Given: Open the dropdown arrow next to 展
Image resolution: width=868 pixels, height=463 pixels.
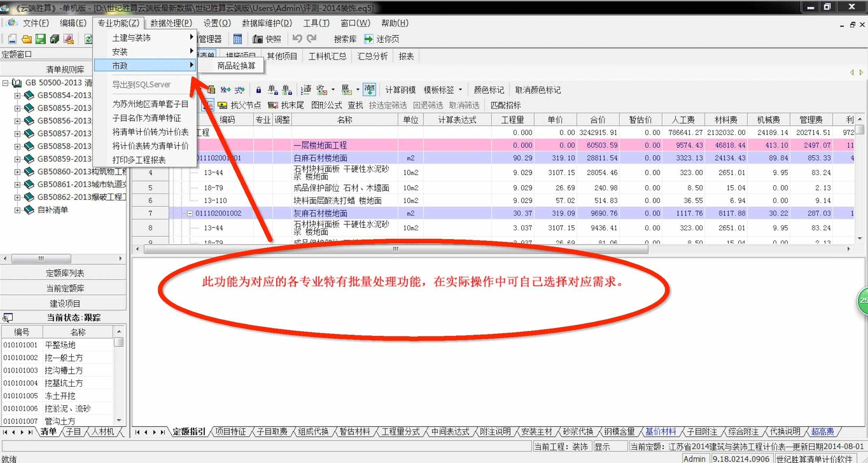Looking at the screenshot, I should click(x=358, y=90).
